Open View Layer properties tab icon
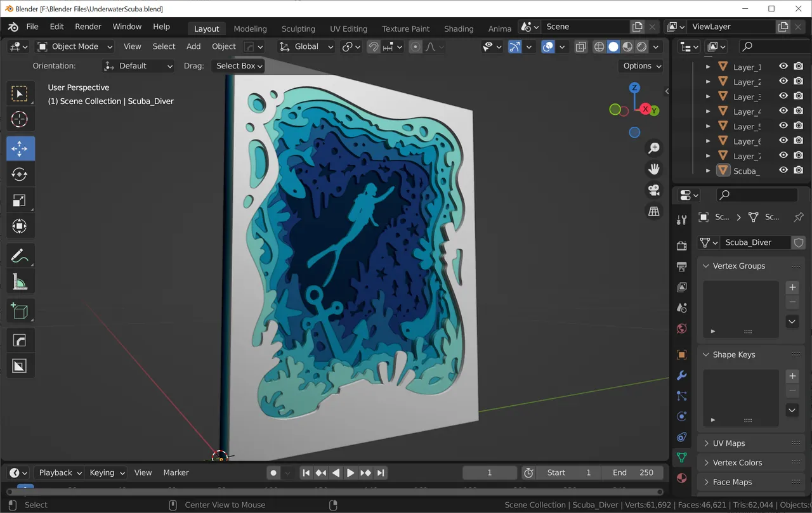The height and width of the screenshot is (513, 812). tap(682, 287)
